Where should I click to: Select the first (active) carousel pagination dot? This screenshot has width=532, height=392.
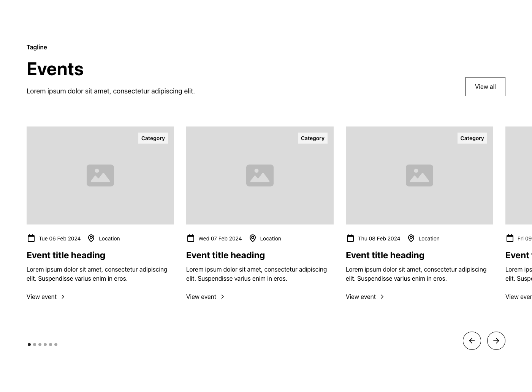(29, 345)
